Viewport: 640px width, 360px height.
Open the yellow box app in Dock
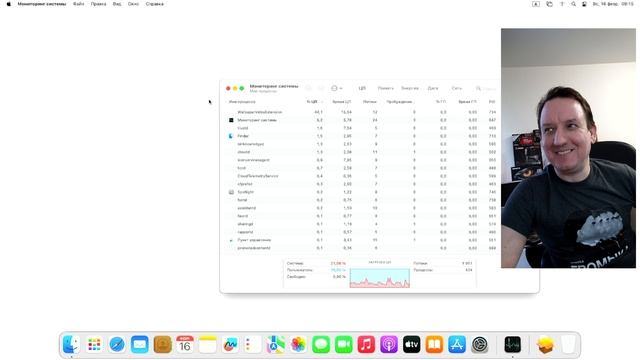(545, 345)
